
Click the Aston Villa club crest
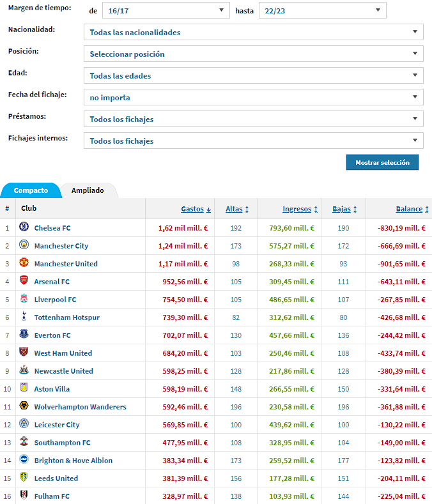coord(24,388)
